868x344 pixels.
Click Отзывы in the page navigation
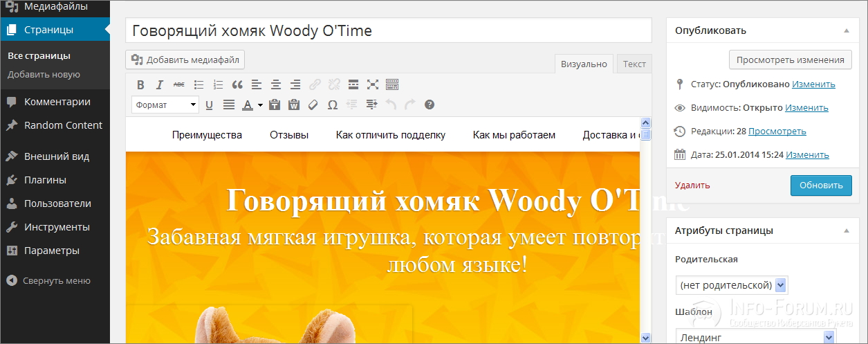click(x=289, y=135)
